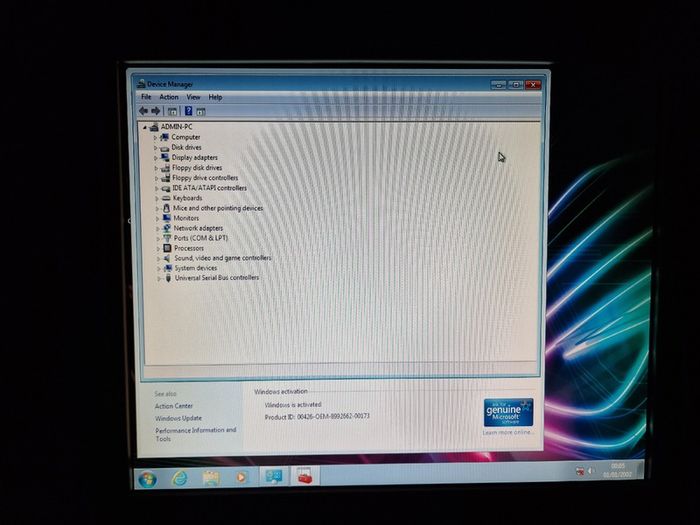Expand the Computer node

point(155,138)
